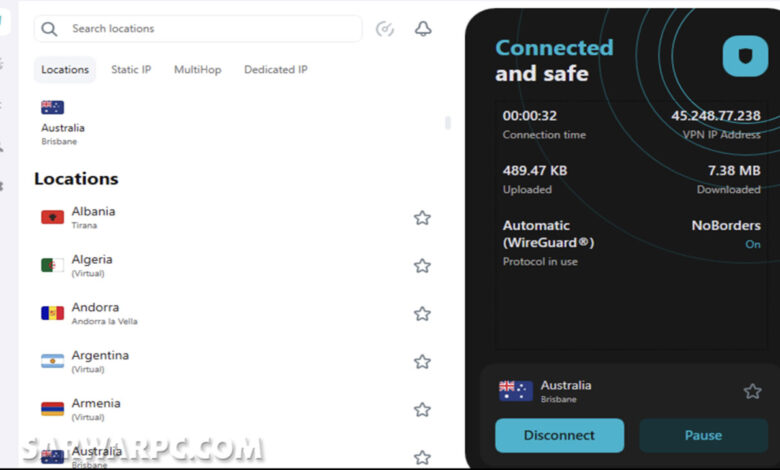Switch to the Locations tab
Screen dimensions: 780x470
(65, 70)
